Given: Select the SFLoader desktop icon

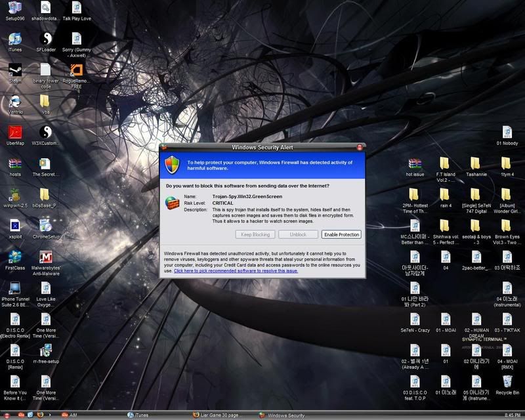Looking at the screenshot, I should tap(46, 39).
